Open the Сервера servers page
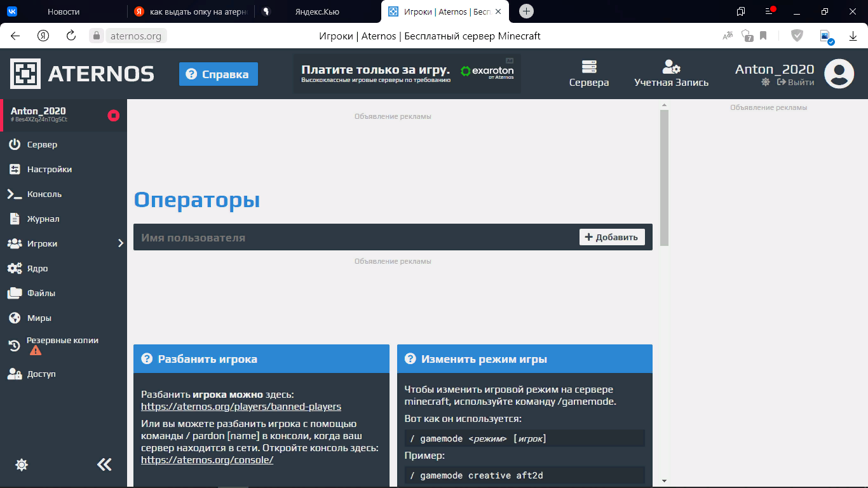 click(x=589, y=74)
